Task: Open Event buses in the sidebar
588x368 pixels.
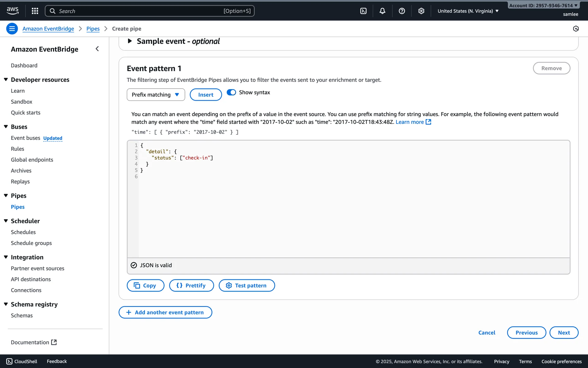Action: (x=25, y=138)
